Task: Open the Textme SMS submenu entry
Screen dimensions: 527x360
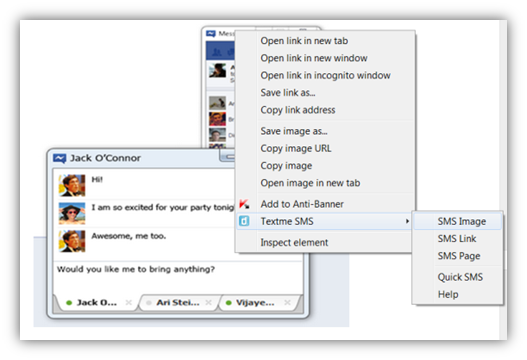Action: (x=325, y=221)
